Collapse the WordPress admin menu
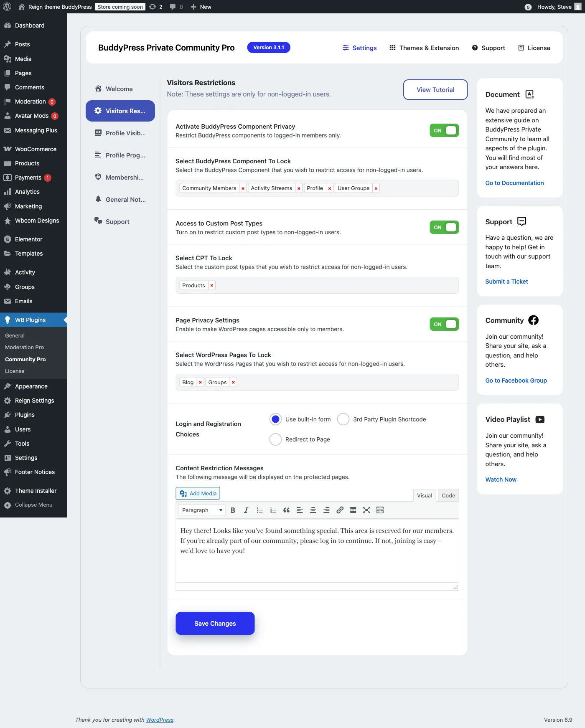This screenshot has width=585, height=728. coord(33,505)
